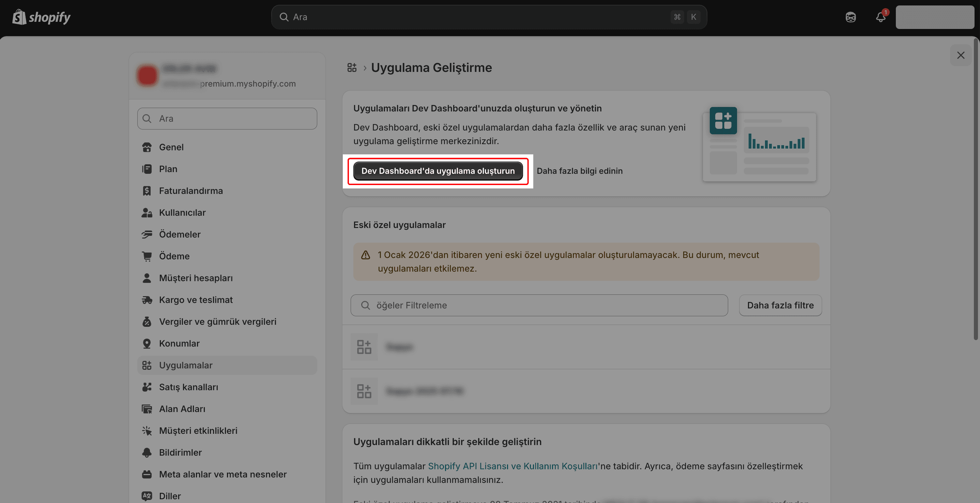This screenshot has height=503, width=980.
Task: Open the notifications bell icon
Action: (x=880, y=17)
